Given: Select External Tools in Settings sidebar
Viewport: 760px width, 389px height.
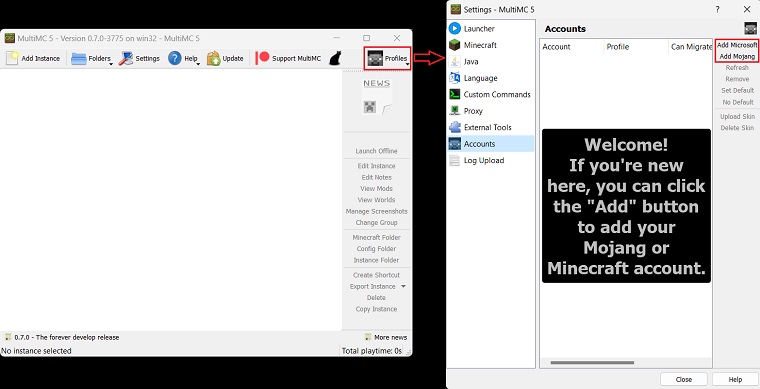Looking at the screenshot, I should point(491,127).
